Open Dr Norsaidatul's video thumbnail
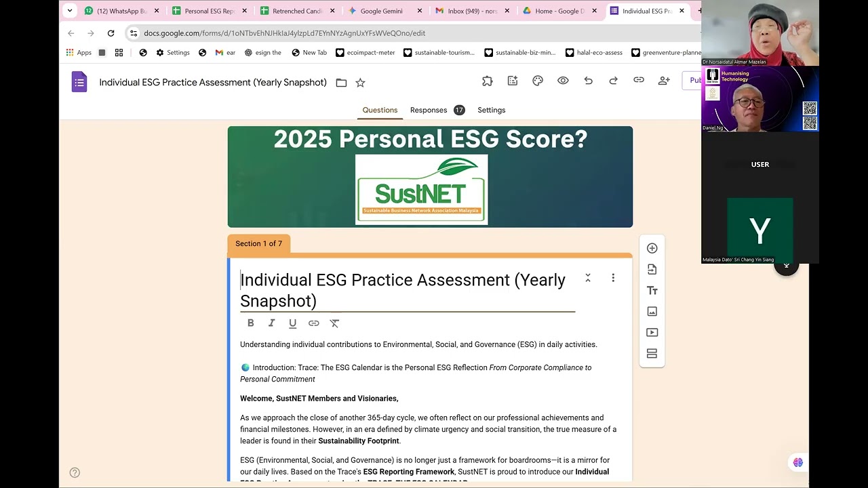868x488 pixels. pyautogui.click(x=760, y=33)
